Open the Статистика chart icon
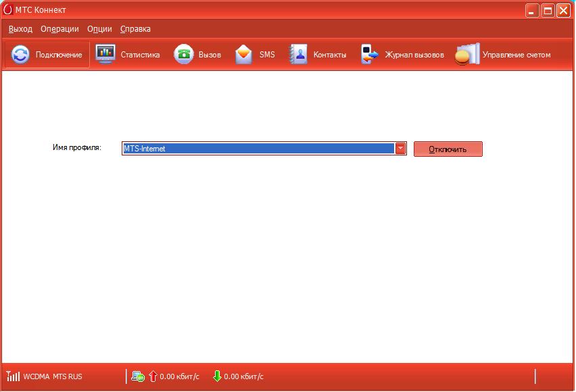 [105, 54]
